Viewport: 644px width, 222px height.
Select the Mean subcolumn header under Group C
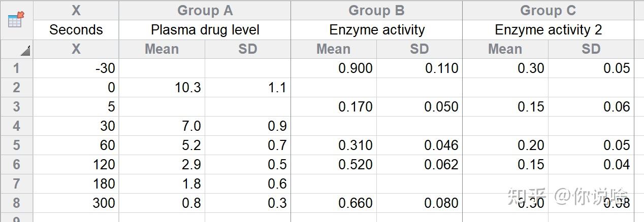(505, 49)
